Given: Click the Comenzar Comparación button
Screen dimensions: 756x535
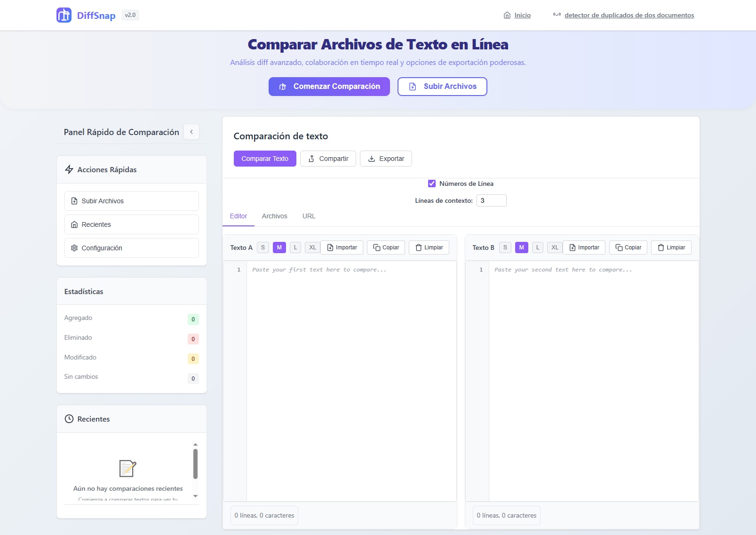Looking at the screenshot, I should point(329,87).
